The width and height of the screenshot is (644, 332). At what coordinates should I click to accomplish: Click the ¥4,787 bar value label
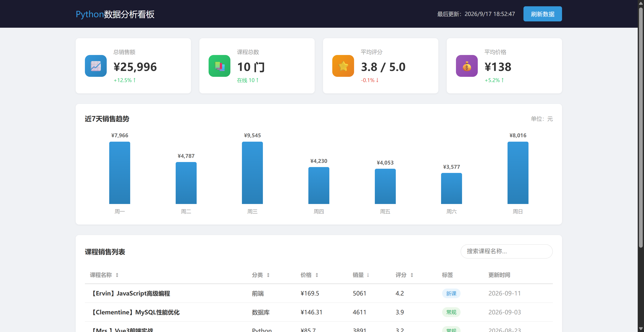[186, 156]
